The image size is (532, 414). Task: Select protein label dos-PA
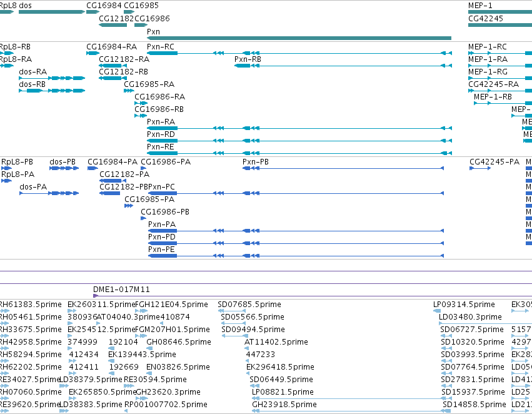(33, 188)
